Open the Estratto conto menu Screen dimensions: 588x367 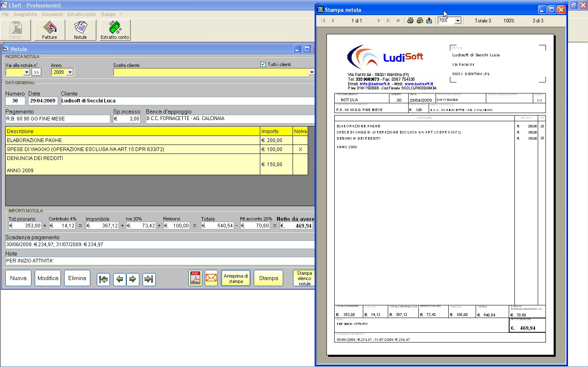coord(82,14)
